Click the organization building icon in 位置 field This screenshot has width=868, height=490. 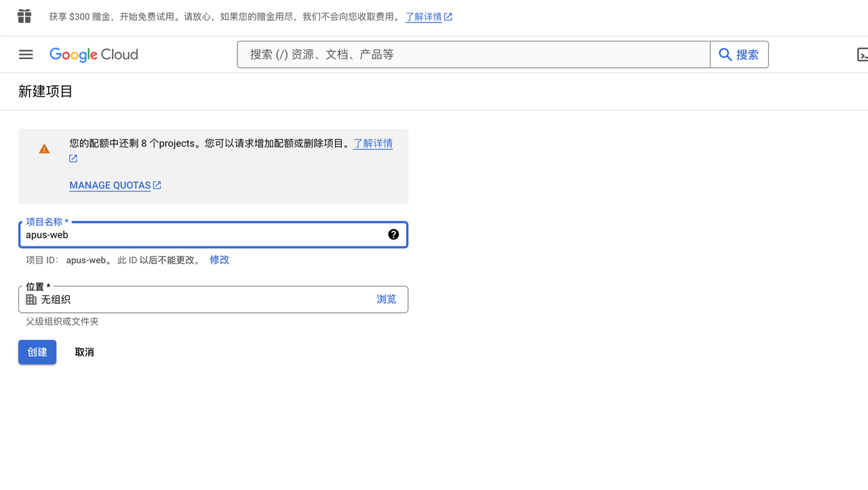pos(31,299)
